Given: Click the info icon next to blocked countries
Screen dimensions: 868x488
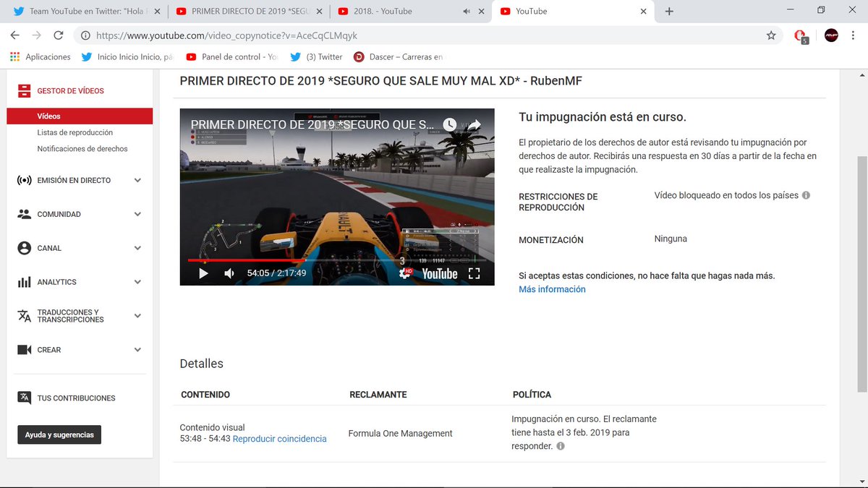Looking at the screenshot, I should pyautogui.click(x=806, y=195).
